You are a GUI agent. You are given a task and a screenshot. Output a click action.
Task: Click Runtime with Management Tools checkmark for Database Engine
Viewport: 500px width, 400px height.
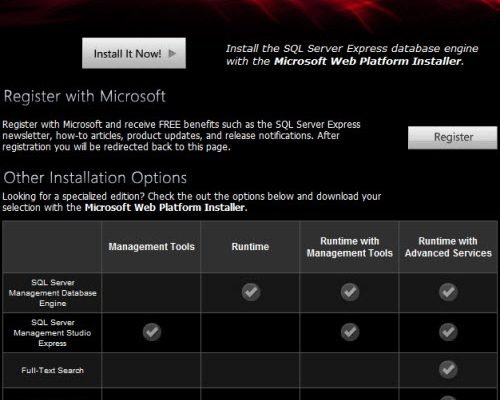[x=350, y=292]
